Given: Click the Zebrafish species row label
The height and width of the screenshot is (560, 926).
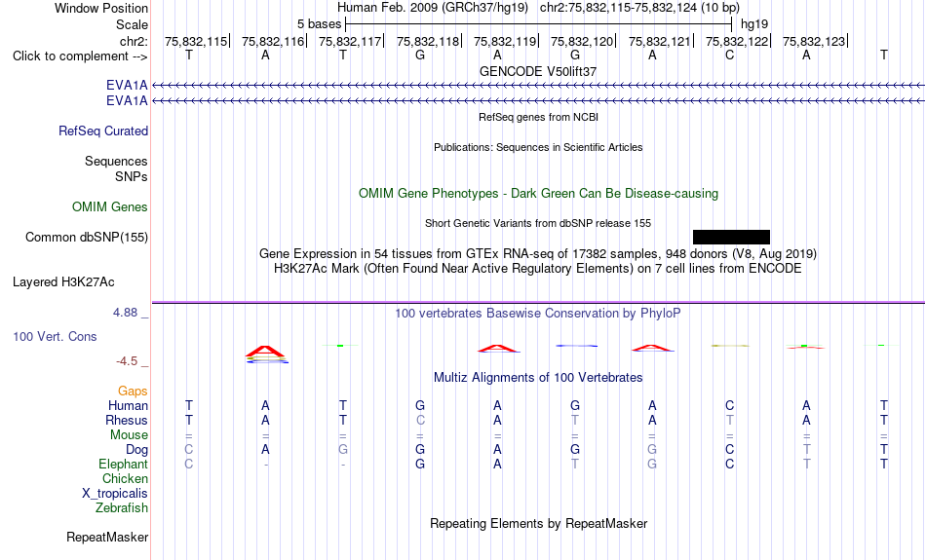Looking at the screenshot, I should click(122, 507).
